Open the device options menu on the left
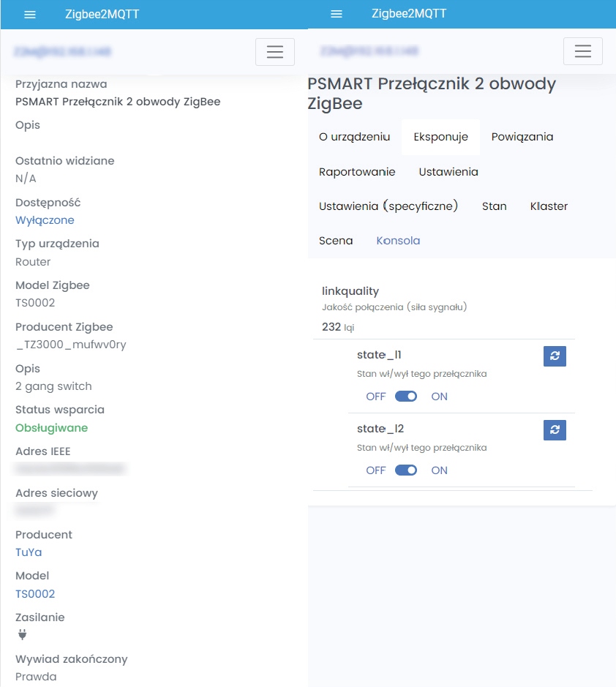The height and width of the screenshot is (687, 616). pyautogui.click(x=274, y=51)
